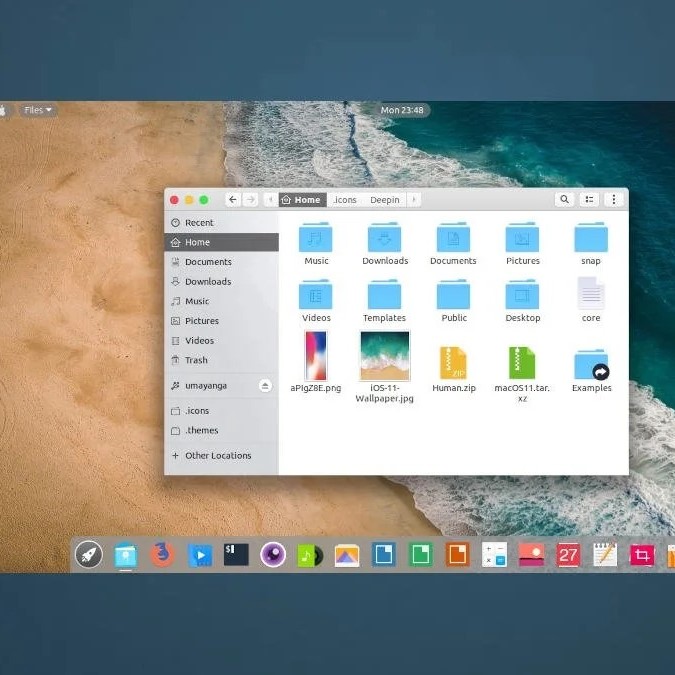Image resolution: width=675 pixels, height=675 pixels.
Task: Open the green spreadsheet app in dock
Action: (421, 554)
